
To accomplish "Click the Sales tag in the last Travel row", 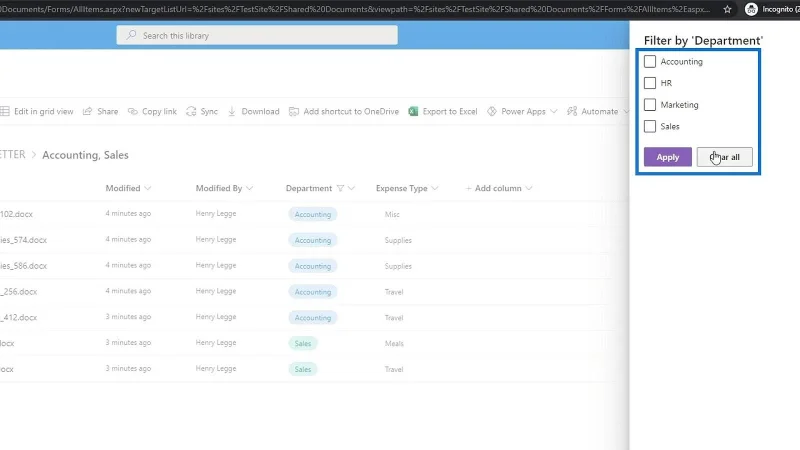I will [x=303, y=369].
